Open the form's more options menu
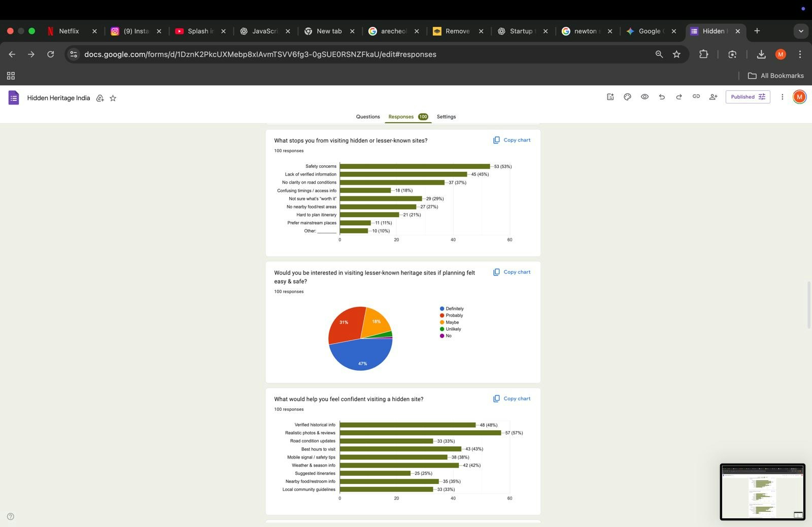The image size is (812, 527). click(782, 97)
